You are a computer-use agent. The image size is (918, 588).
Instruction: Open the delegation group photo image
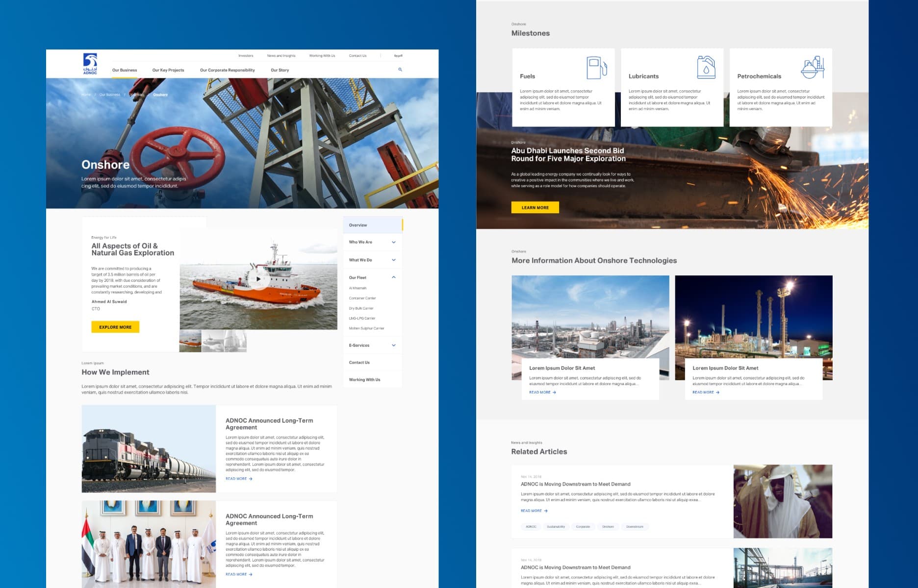click(149, 544)
